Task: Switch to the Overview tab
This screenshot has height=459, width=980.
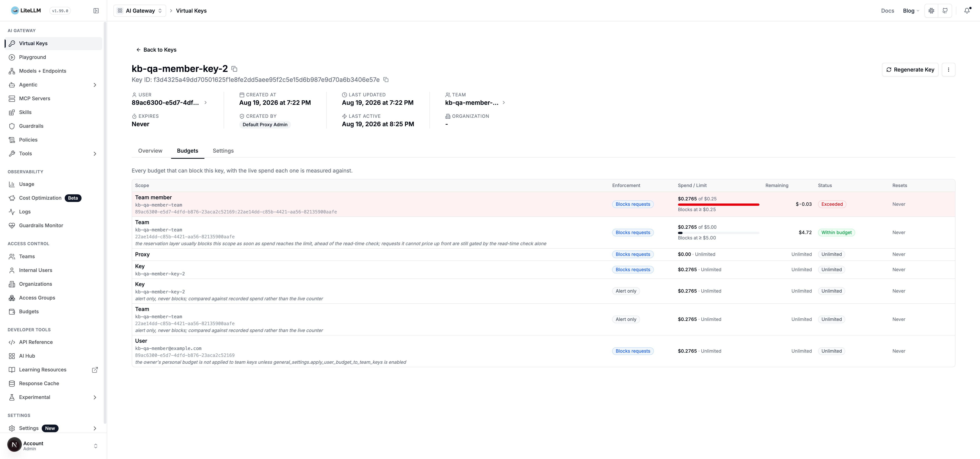Action: [x=150, y=151]
